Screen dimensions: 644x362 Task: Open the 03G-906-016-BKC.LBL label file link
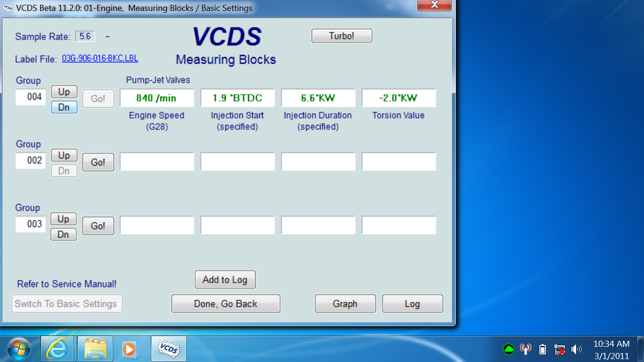click(100, 58)
